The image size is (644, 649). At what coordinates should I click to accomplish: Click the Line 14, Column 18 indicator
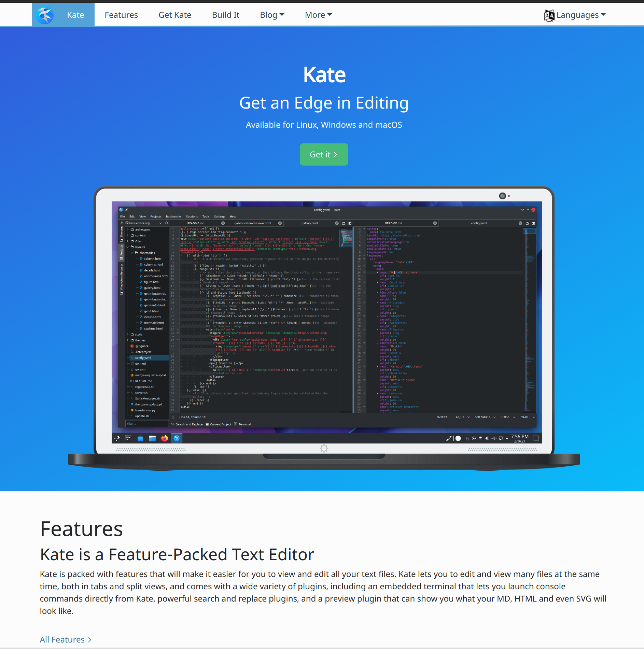click(x=193, y=417)
